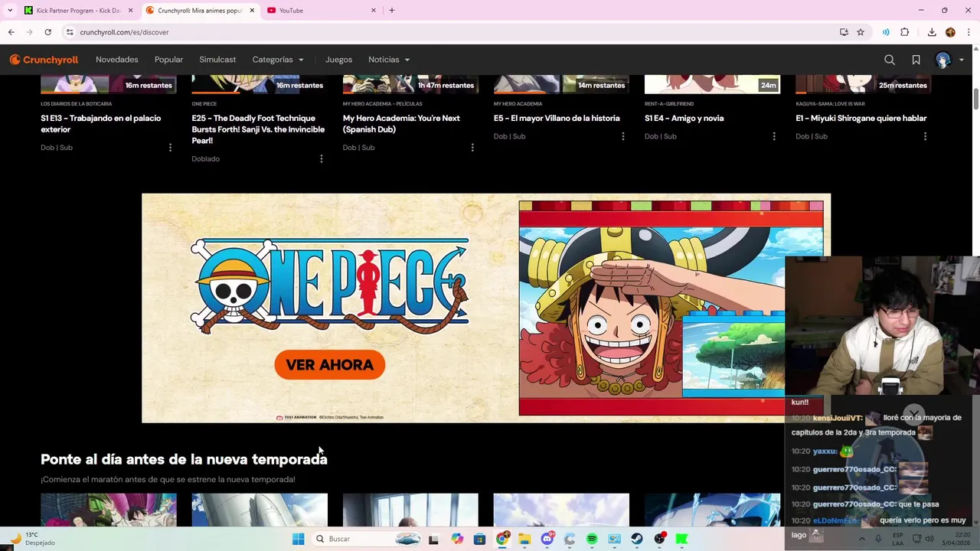Click the weather widget showing 13°C

click(x=32, y=539)
